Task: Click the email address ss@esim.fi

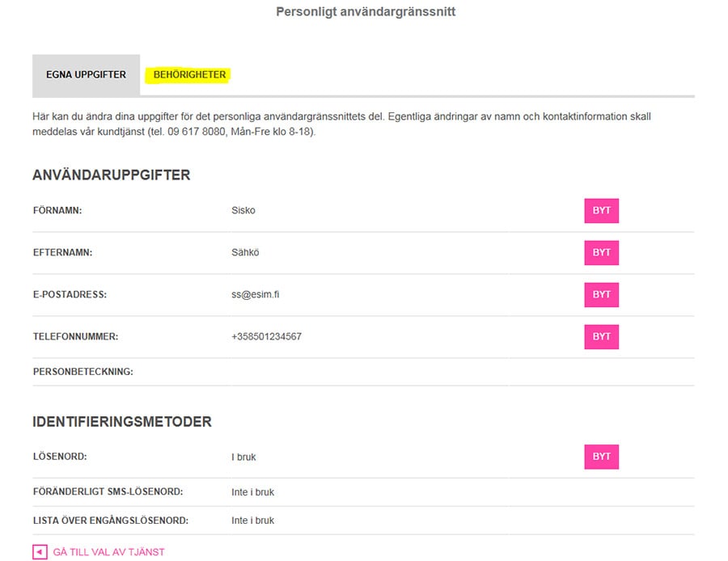Action: pos(256,294)
